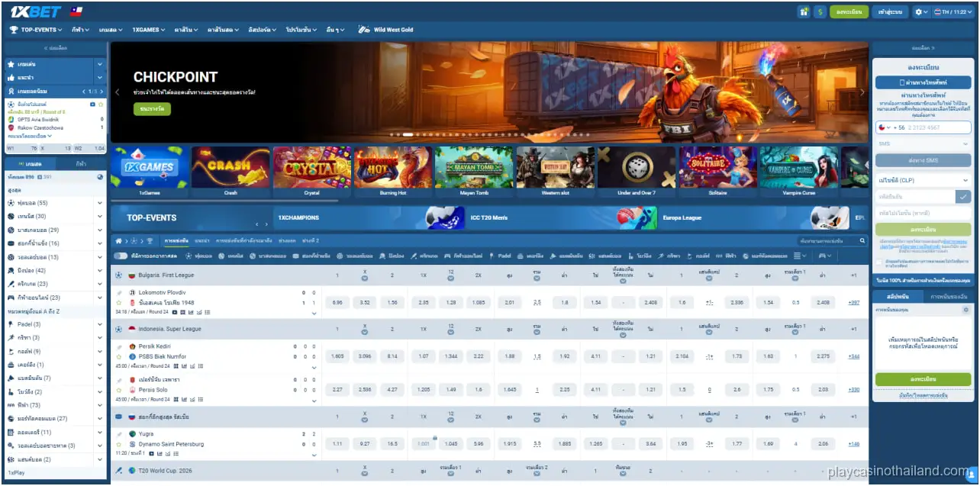
Task: Open the TOP-EVENTS menu
Action: [x=37, y=30]
